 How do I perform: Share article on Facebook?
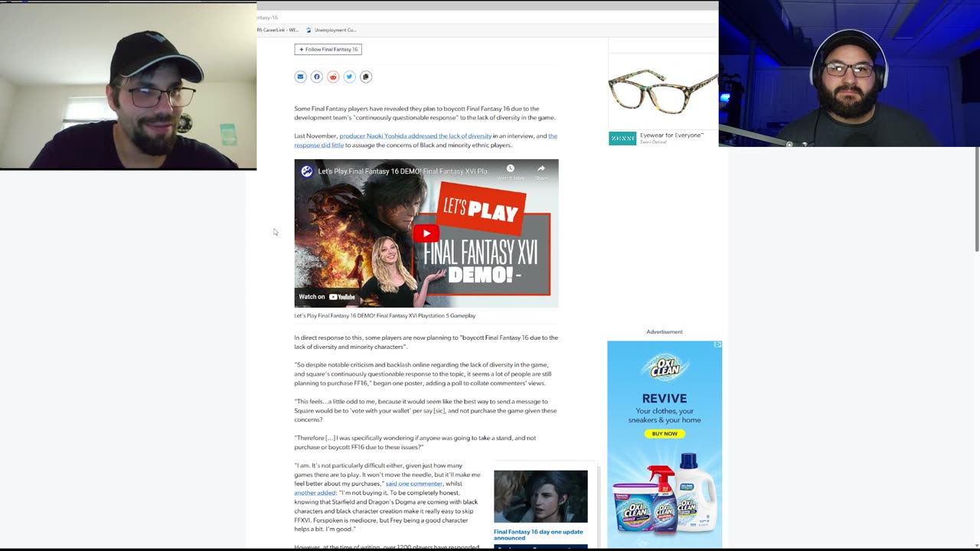pos(316,77)
